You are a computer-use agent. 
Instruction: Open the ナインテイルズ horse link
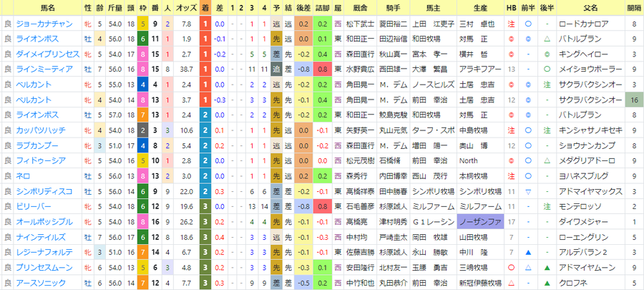tap(41, 237)
